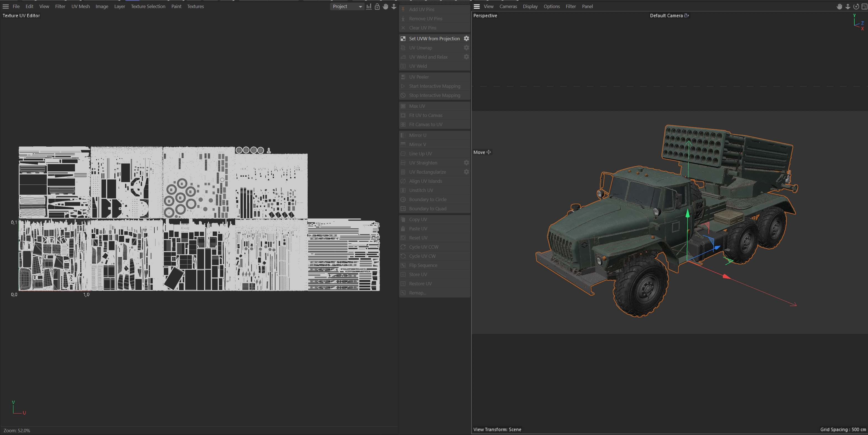Open the viewport Display menu
This screenshot has width=868, height=435.
530,6
